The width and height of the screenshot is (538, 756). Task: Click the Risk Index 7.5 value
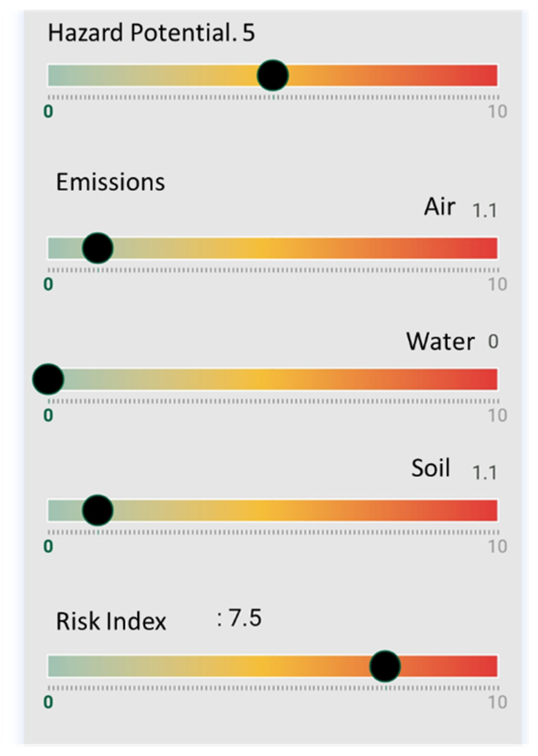pos(244,618)
